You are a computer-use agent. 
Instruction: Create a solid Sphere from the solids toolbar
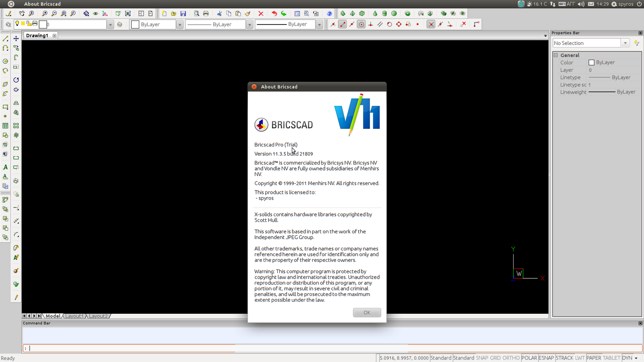[394, 13]
